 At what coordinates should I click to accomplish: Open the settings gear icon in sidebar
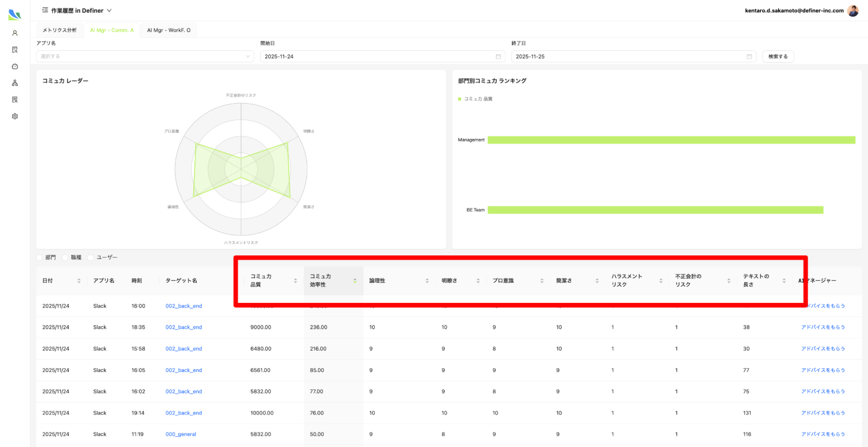click(x=15, y=116)
